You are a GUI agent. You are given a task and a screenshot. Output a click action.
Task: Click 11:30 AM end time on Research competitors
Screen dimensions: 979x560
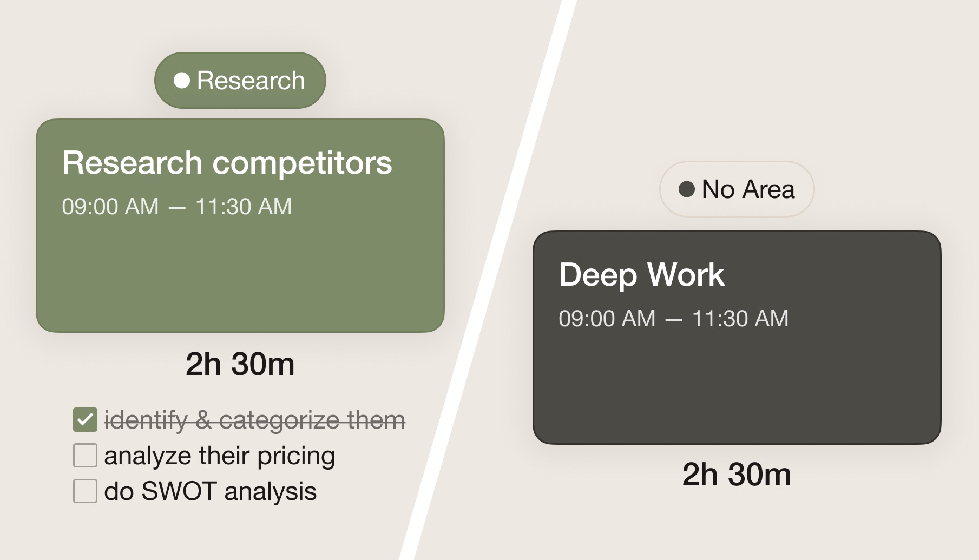tap(244, 207)
